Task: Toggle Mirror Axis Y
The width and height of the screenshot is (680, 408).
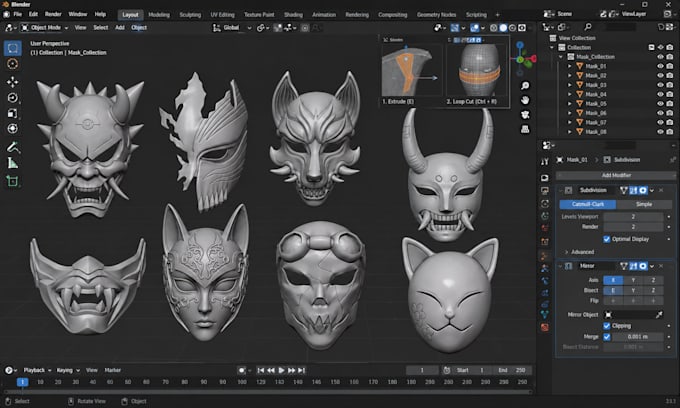Action: pyautogui.click(x=633, y=281)
